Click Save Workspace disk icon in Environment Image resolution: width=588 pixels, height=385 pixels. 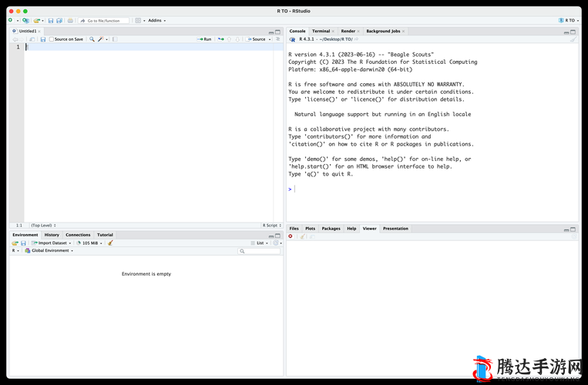[x=23, y=243]
